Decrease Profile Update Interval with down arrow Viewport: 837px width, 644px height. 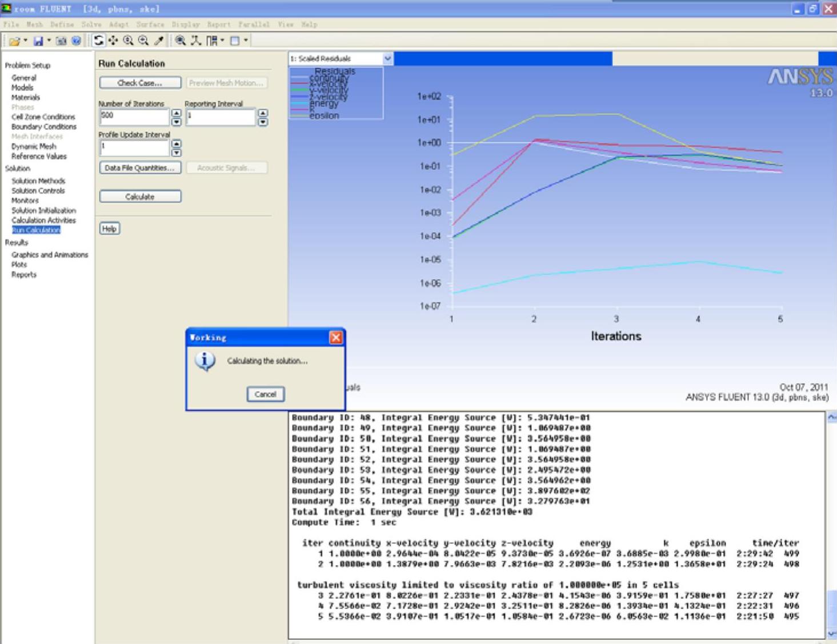click(177, 153)
